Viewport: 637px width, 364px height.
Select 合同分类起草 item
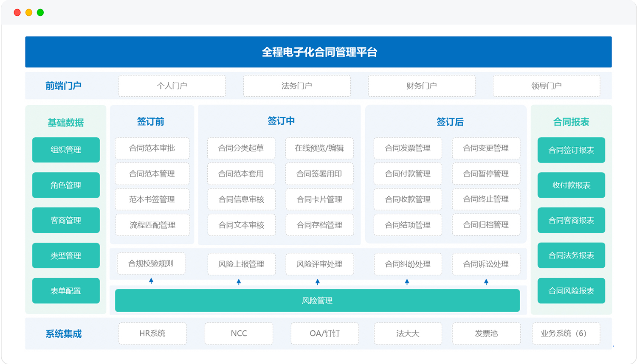pos(241,148)
